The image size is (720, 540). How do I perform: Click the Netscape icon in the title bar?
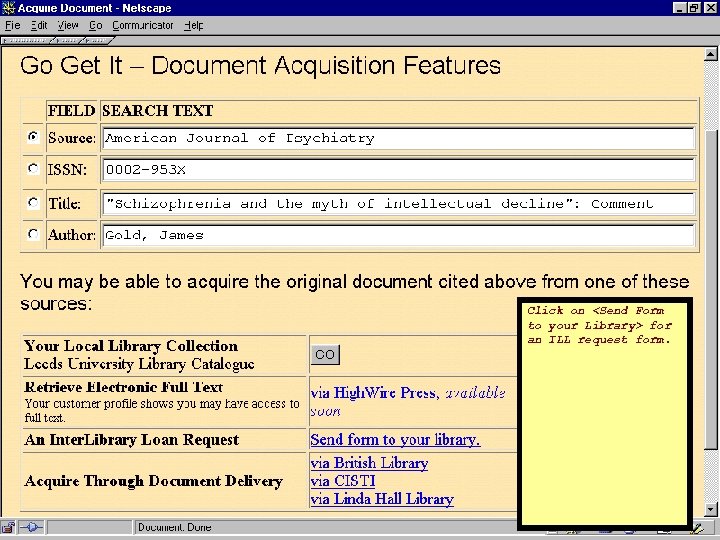point(8,8)
